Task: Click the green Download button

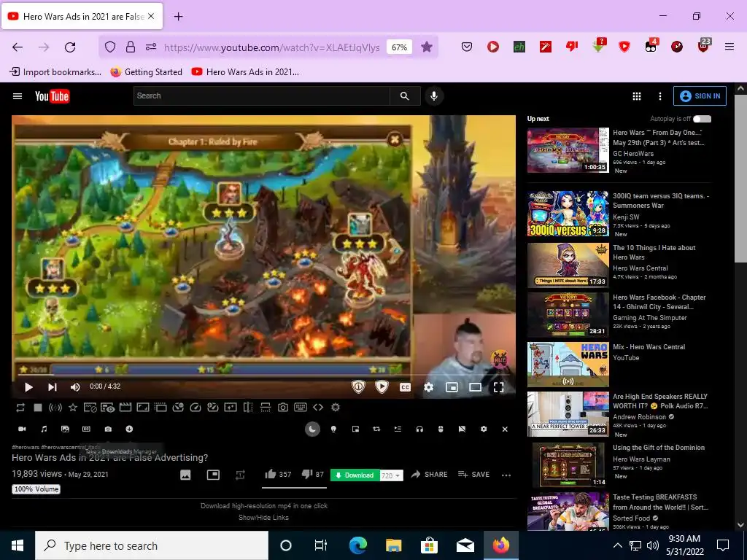Action: tap(355, 475)
